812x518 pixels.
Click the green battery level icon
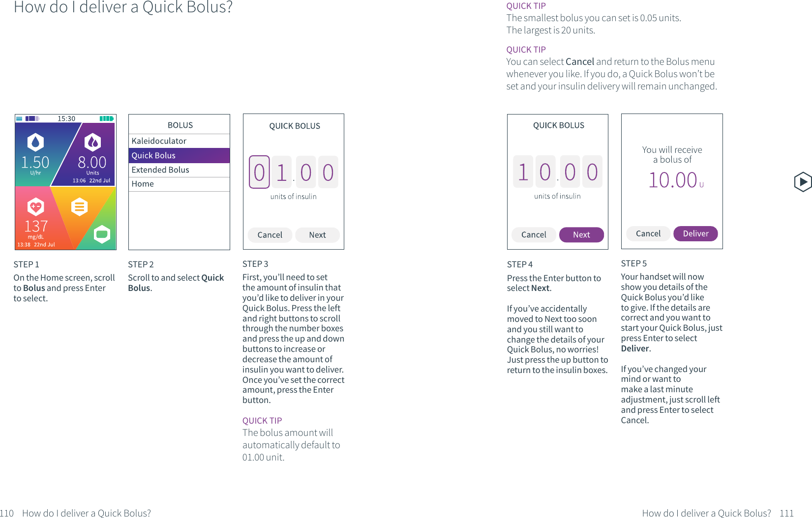(x=106, y=118)
